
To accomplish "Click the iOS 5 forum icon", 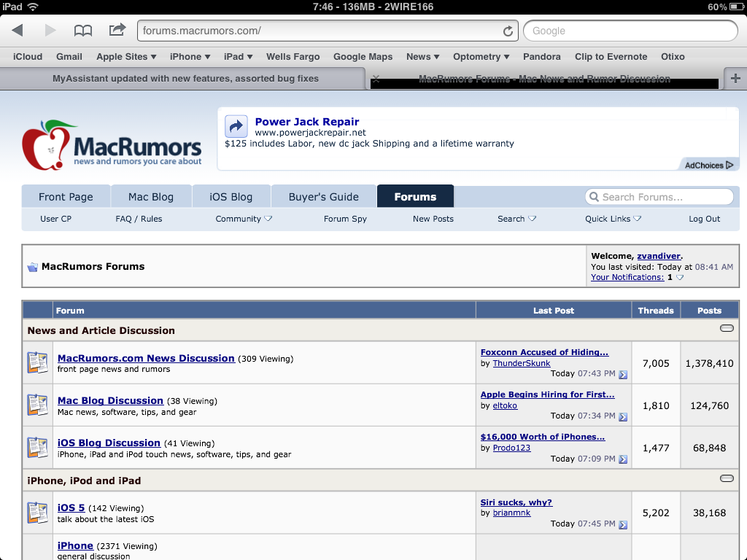I will tap(37, 513).
